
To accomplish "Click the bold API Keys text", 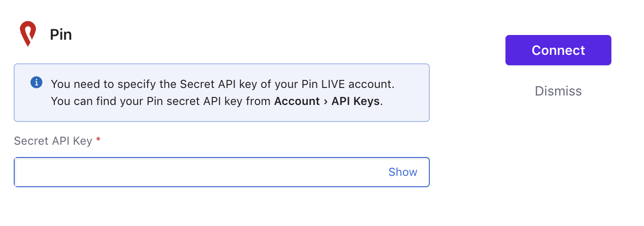I will (x=356, y=101).
